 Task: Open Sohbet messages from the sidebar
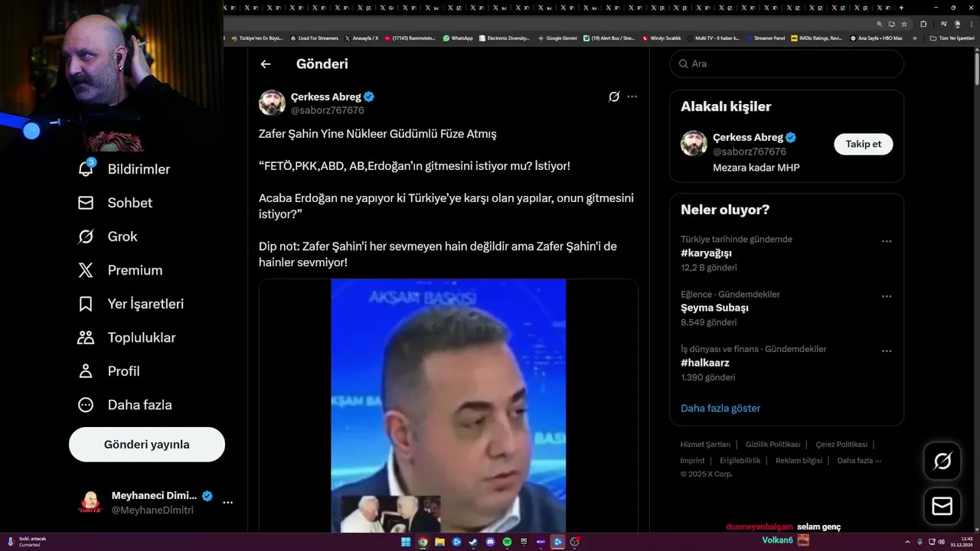pyautogui.click(x=115, y=203)
